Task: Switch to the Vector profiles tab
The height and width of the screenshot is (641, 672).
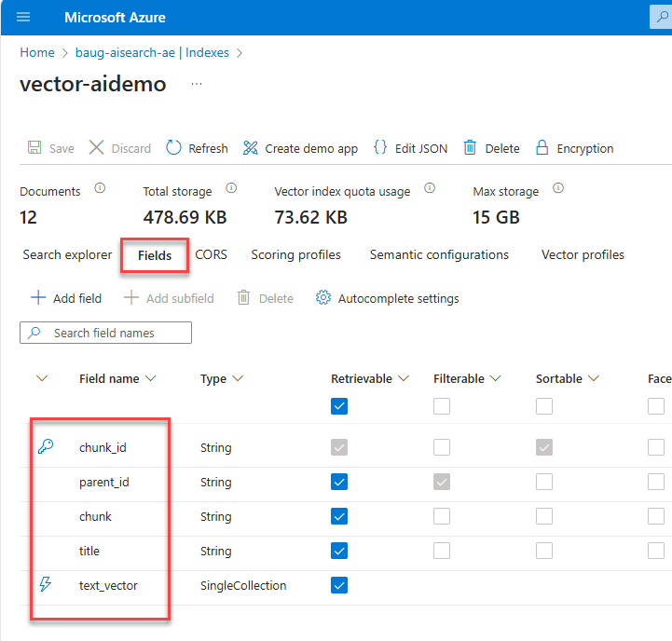Action: tap(583, 254)
